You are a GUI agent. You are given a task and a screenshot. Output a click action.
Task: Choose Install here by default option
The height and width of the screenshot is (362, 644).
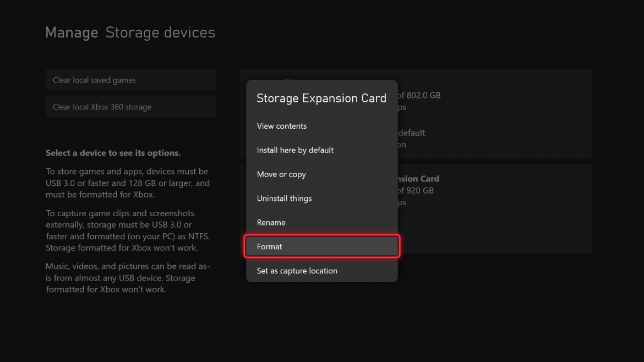click(x=321, y=150)
